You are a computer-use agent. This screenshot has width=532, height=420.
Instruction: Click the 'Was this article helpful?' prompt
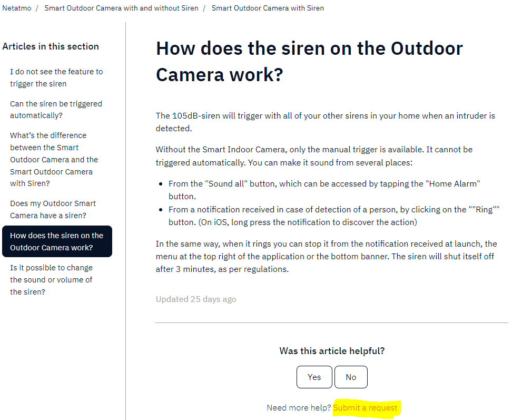[332, 351]
